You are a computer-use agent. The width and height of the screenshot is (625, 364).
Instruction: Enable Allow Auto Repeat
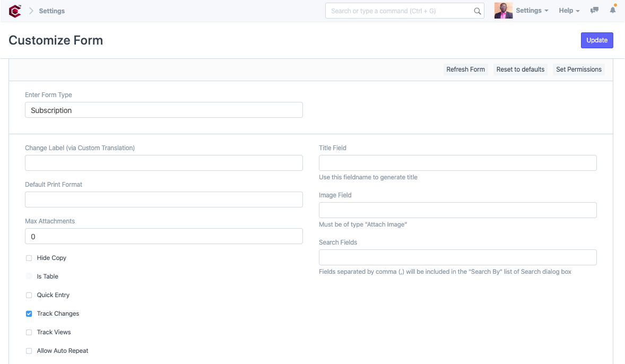click(29, 351)
